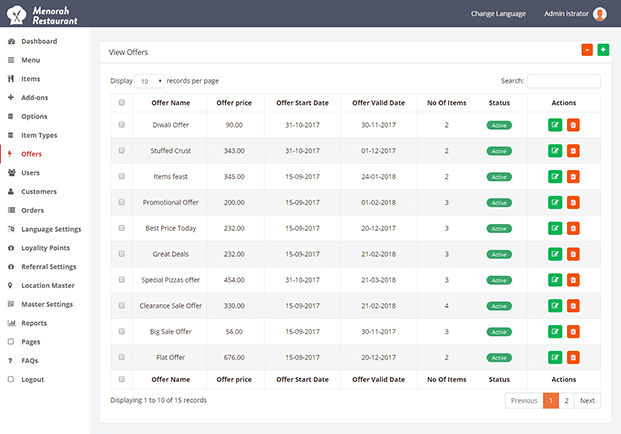
Task: Open Loyality Points in the sidebar
Action: point(45,248)
